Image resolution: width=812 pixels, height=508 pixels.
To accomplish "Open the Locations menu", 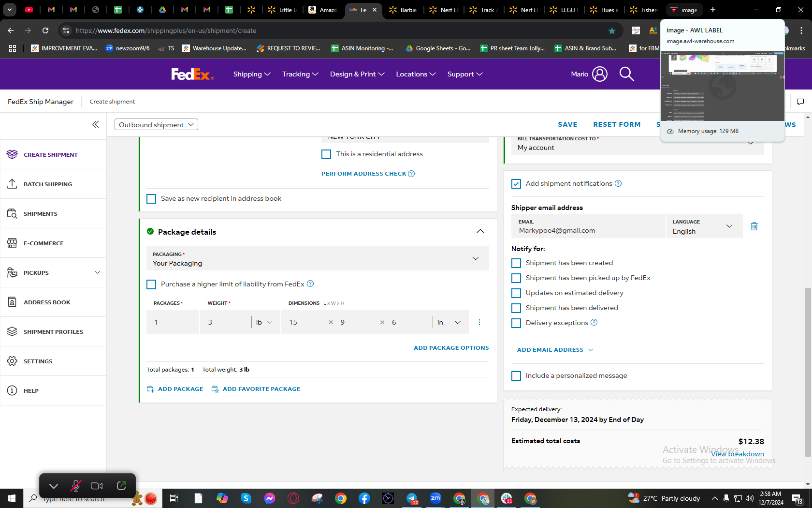I will click(x=416, y=74).
